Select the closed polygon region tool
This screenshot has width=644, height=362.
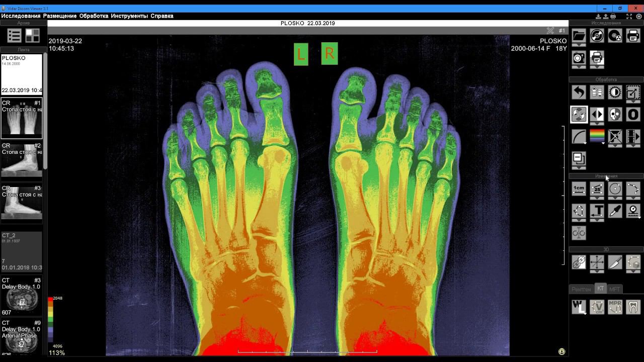point(579,211)
